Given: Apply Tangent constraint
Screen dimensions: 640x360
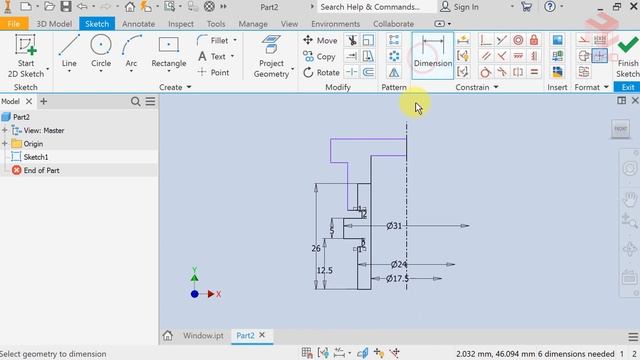Looking at the screenshot, I should (x=486, y=73).
